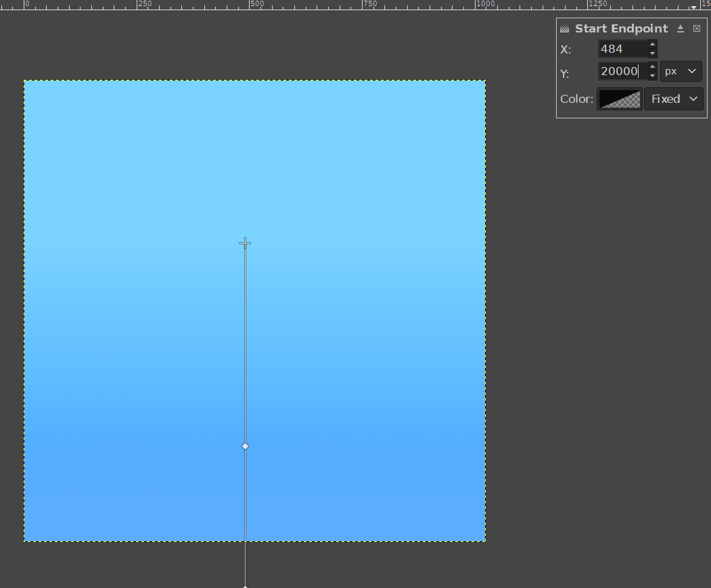Click the gradient icon in Start Endpoint header
This screenshot has width=711, height=588.
click(565, 29)
